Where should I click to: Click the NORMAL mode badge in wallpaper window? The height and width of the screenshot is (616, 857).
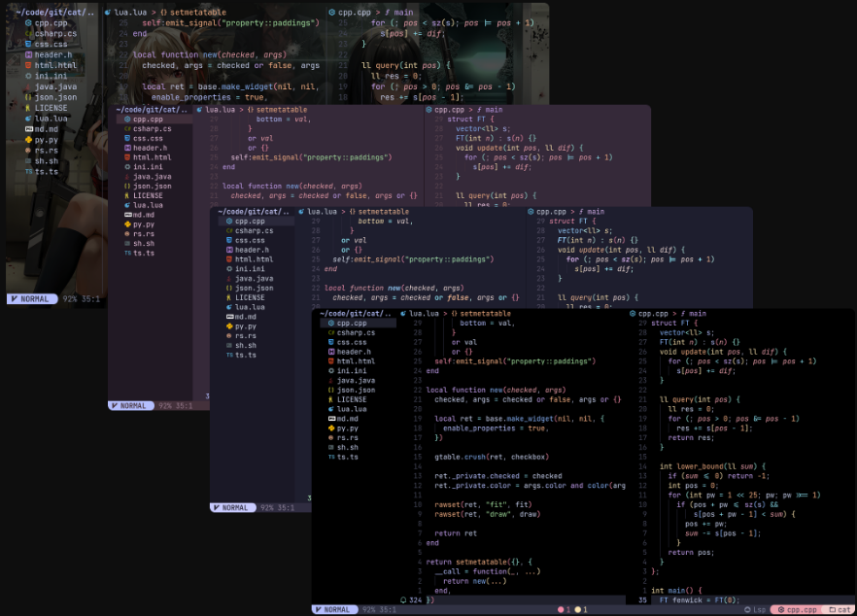coord(32,299)
